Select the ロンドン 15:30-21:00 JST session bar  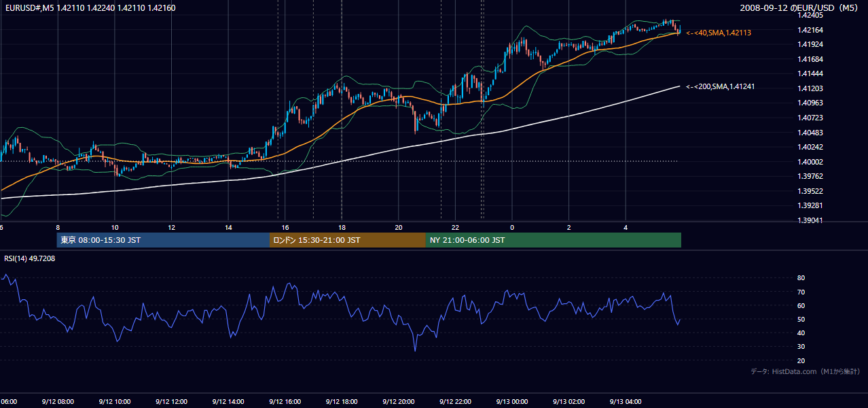(348, 240)
